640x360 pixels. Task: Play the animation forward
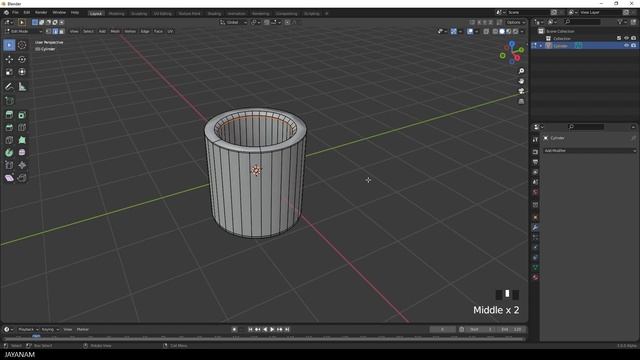(x=272, y=329)
